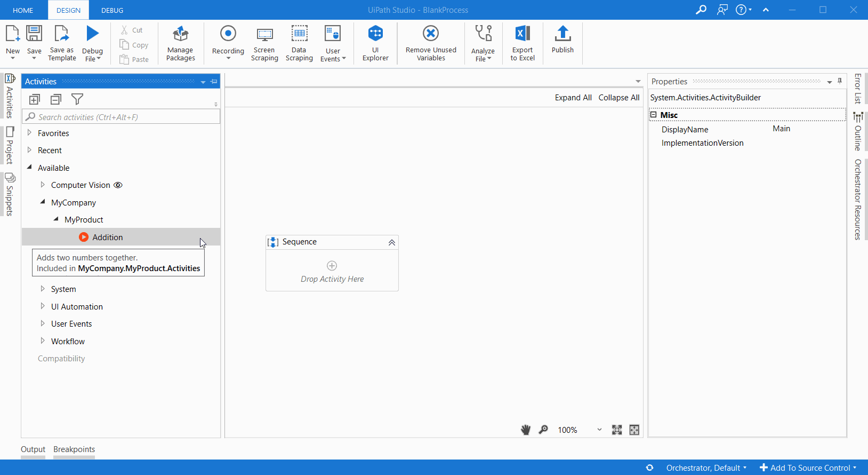868x475 pixels.
Task: Collapse all activities tree icon
Action: click(x=56, y=99)
